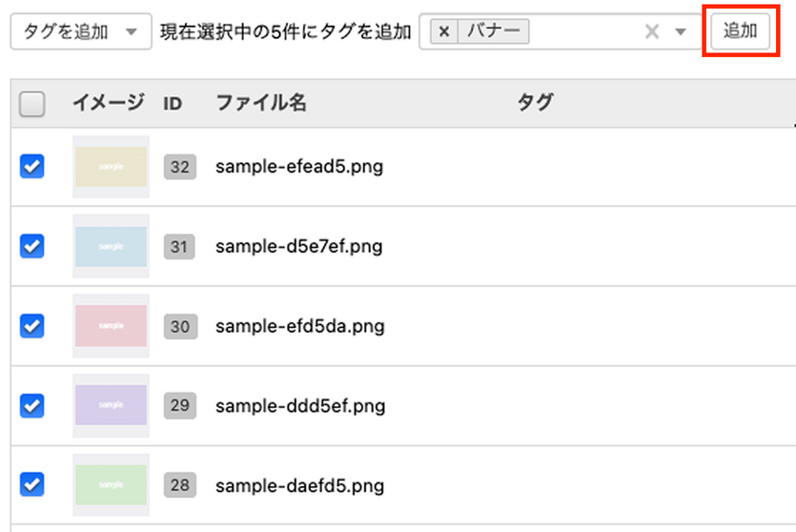Deselect the checkbox for sample-ddd5ef.png
796x532 pixels.
coord(32,405)
